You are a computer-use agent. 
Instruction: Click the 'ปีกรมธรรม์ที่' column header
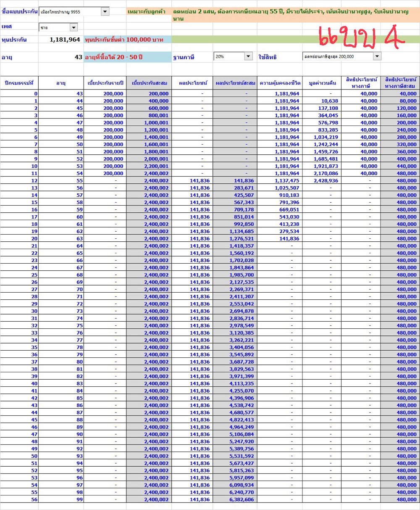(19, 83)
